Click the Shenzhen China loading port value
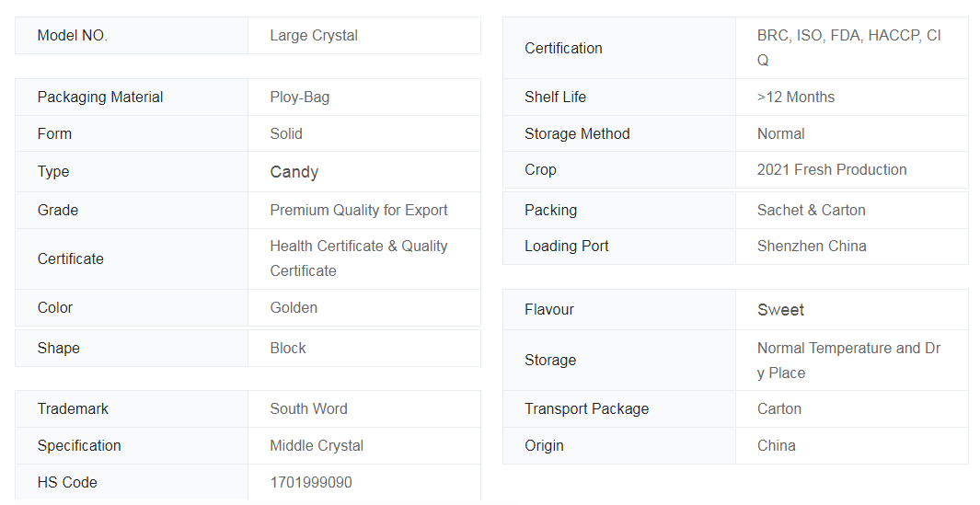This screenshot has height=505, width=980. [x=812, y=247]
